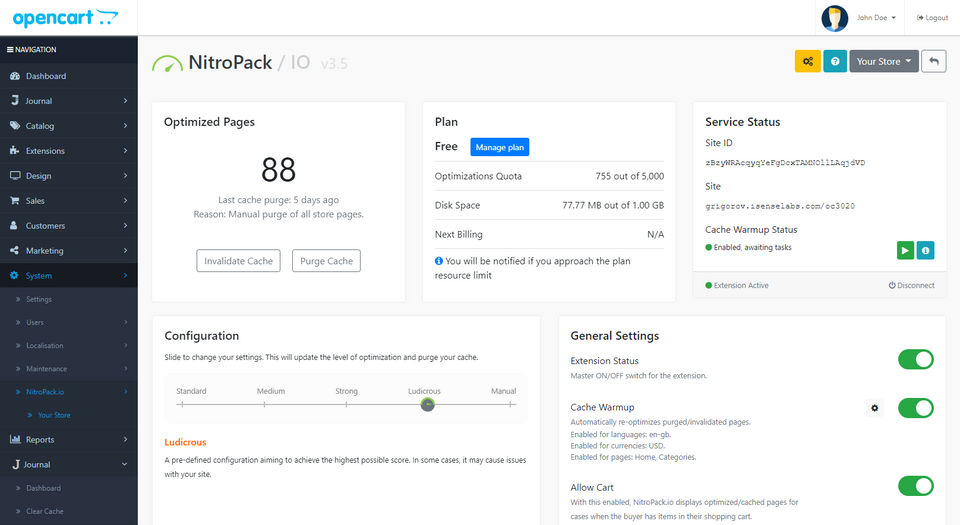Click the Site ID value text
The width and height of the screenshot is (960, 525).
(785, 163)
